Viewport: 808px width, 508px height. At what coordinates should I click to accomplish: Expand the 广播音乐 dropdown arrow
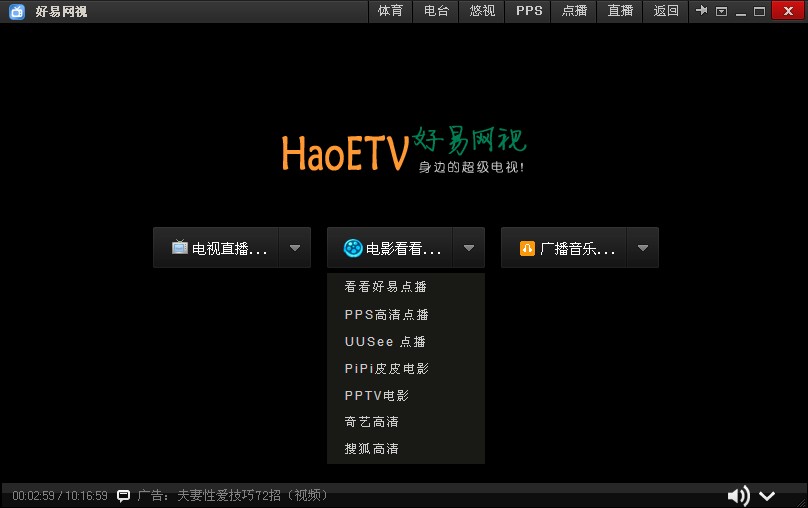click(643, 248)
